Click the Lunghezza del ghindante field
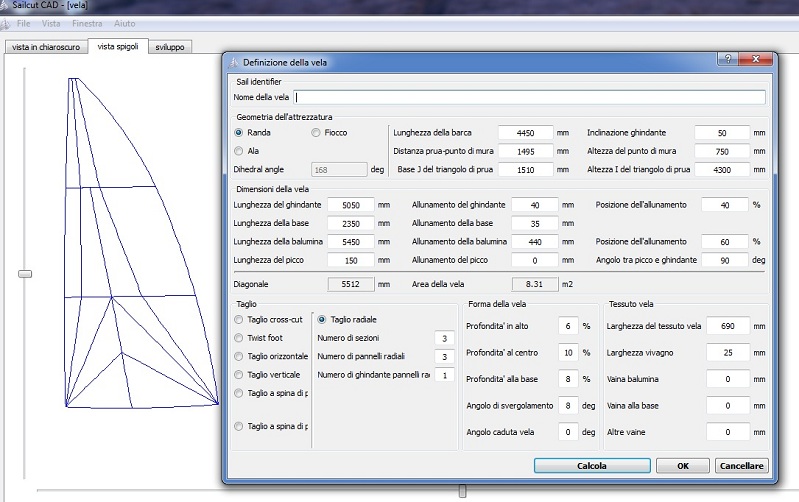The width and height of the screenshot is (799, 502). pos(351,205)
